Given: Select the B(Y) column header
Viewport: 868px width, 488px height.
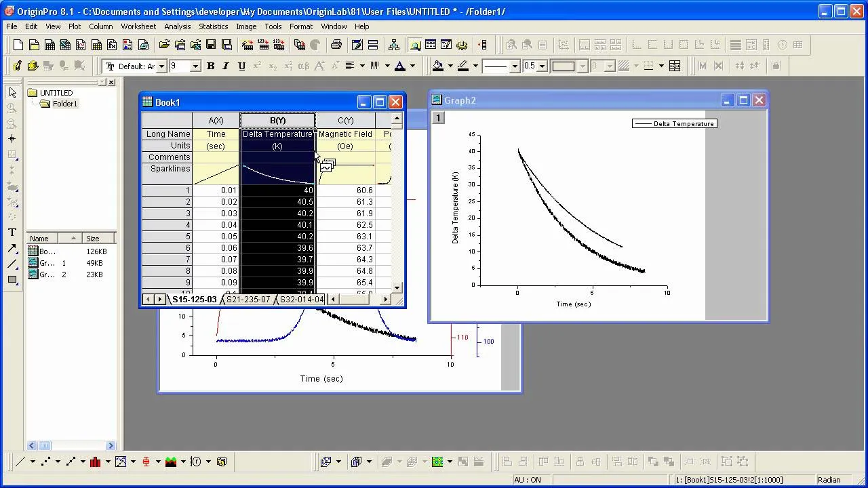Looking at the screenshot, I should click(x=278, y=120).
